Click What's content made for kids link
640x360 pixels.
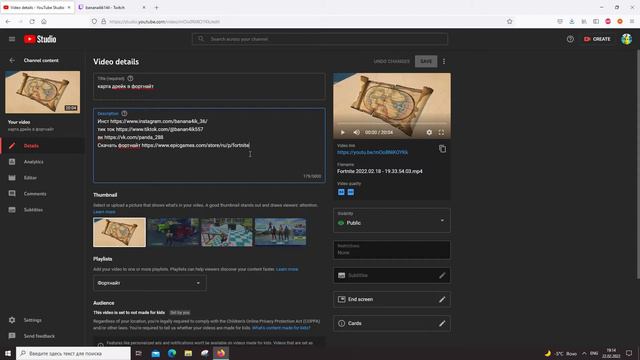point(281,328)
